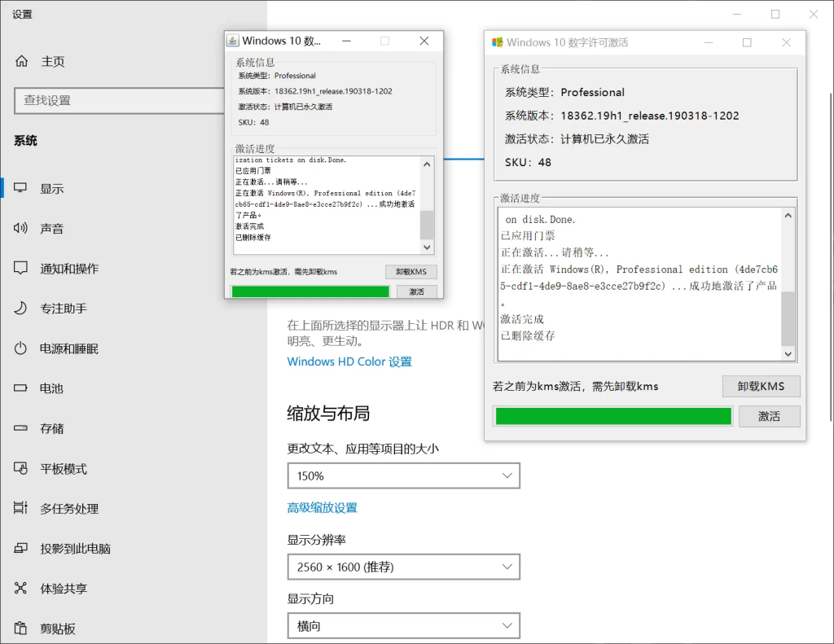Click green progress bar in large window
Viewport: 834px width, 644px height.
613,416
